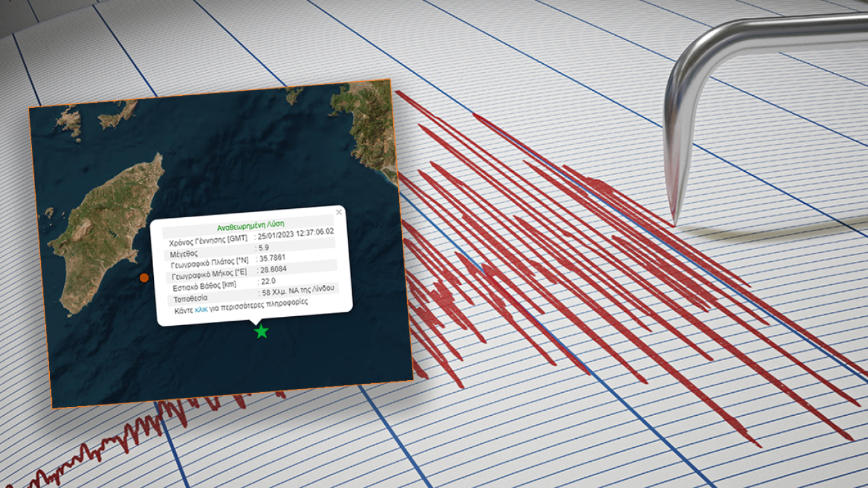Click the 'Χρόνος Γέννησης [GMT]' label
Image resolution: width=868 pixels, height=488 pixels.
tap(207, 242)
